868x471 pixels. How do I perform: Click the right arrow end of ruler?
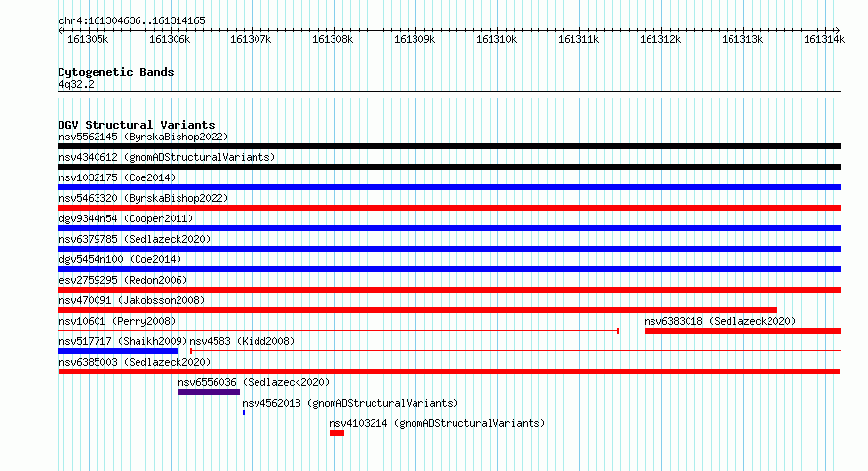point(838,31)
